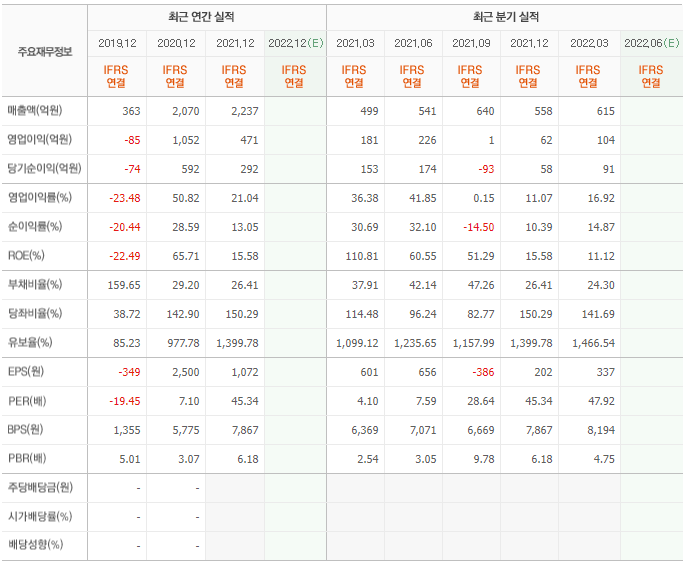The height and width of the screenshot is (561, 687).
Task: Click the 2021.09 quarterly column header
Action: [x=471, y=43]
